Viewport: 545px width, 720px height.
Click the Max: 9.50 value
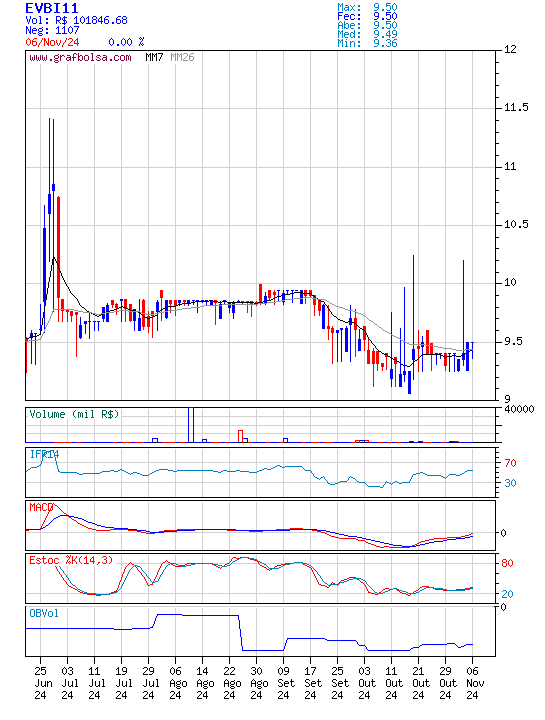[x=367, y=7]
